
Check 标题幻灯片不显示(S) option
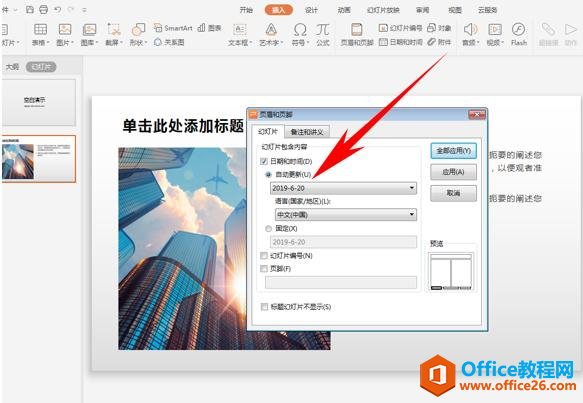(x=264, y=307)
